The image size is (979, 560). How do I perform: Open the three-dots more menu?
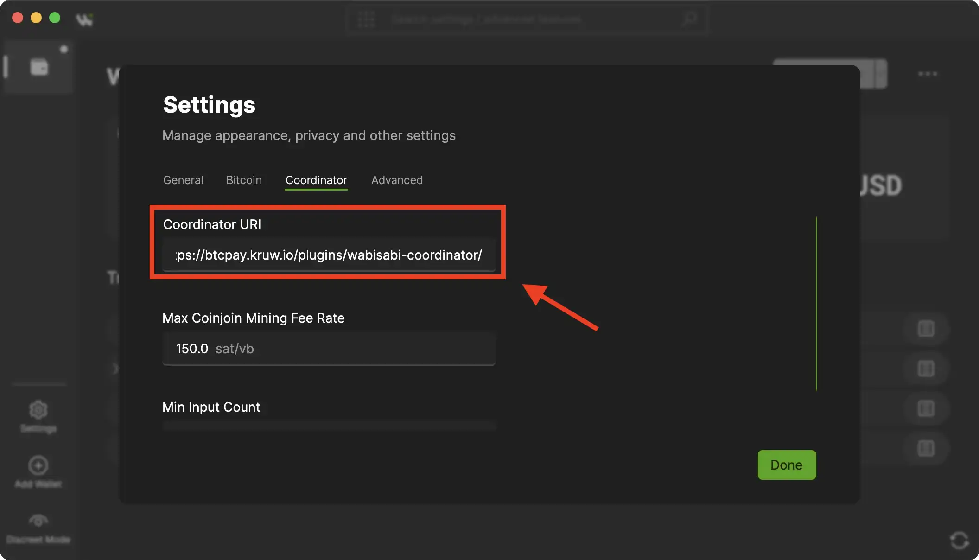tap(928, 74)
